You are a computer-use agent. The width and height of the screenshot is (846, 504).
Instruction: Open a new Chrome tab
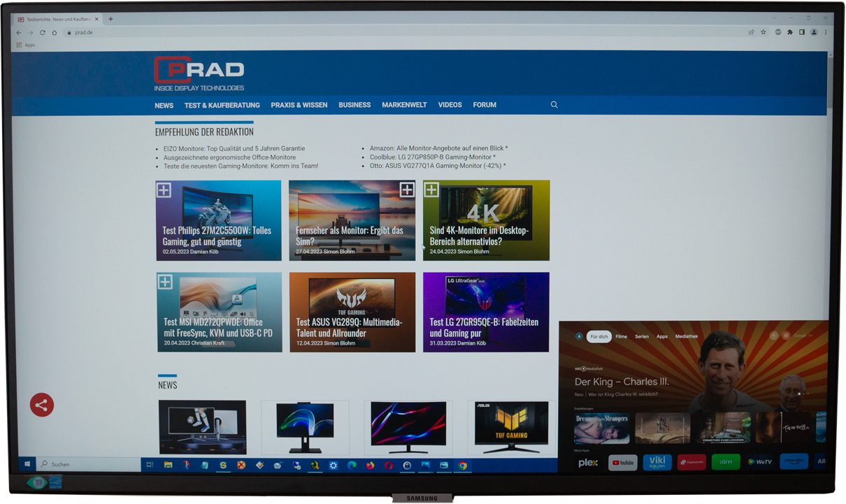(110, 19)
